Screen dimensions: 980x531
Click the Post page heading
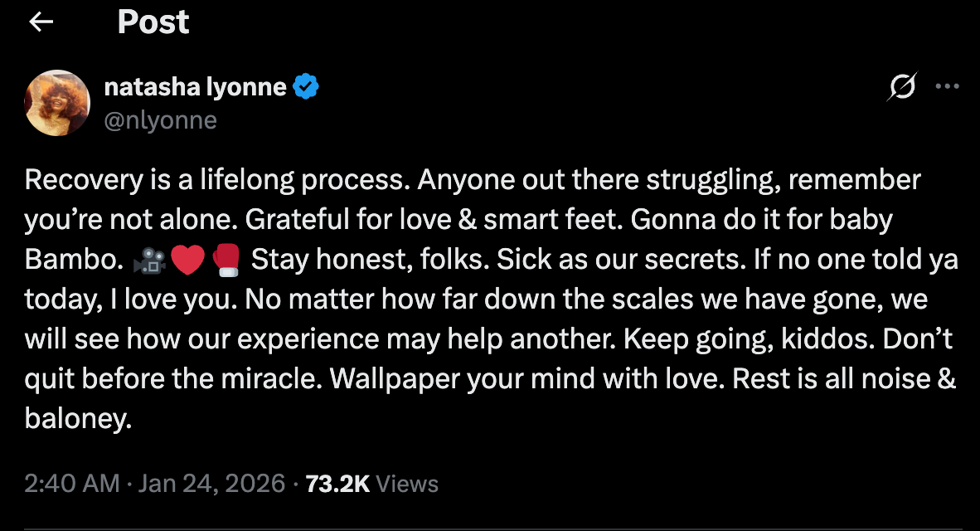153,22
